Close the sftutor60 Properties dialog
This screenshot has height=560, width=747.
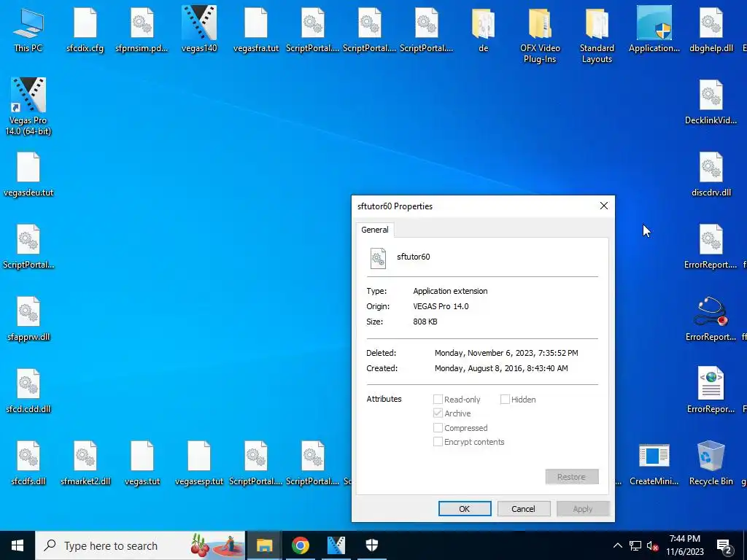(603, 206)
